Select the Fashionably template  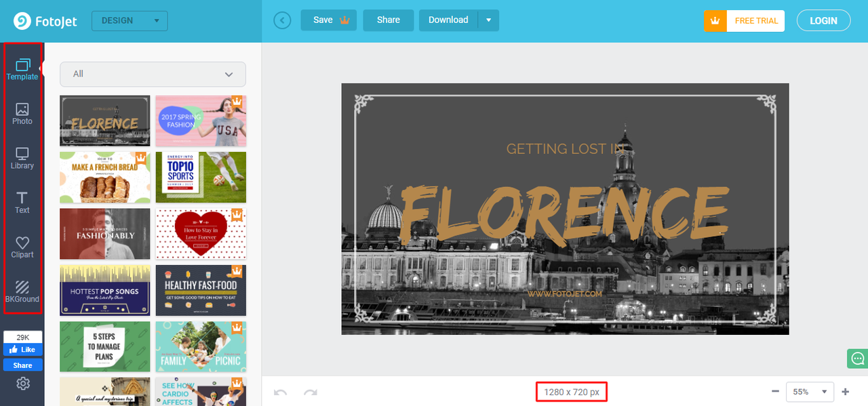(105, 234)
